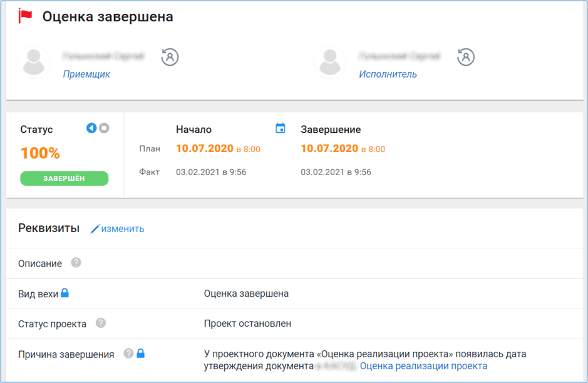
Task: Click the help icon next to Описание
Action: [76, 263]
